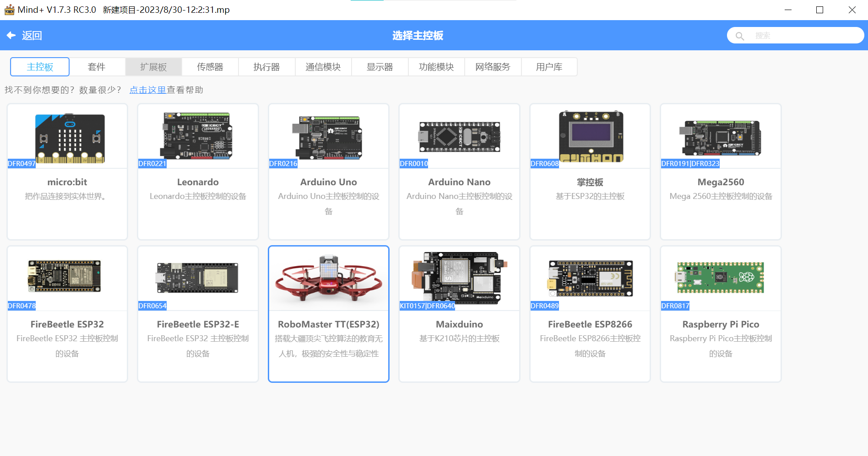Click the 返回 back button text
This screenshot has width=868, height=456.
pyautogui.click(x=32, y=36)
